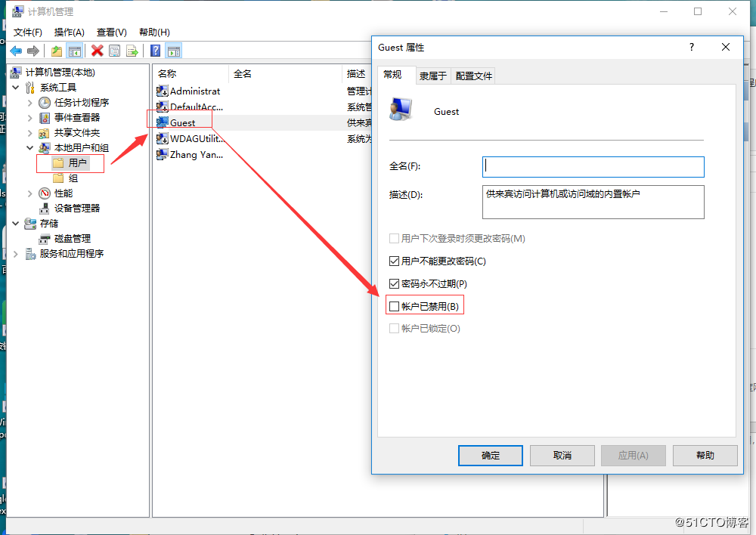Image resolution: width=756 pixels, height=535 pixels.
Task: Open the 操作(A) menu
Action: click(69, 32)
